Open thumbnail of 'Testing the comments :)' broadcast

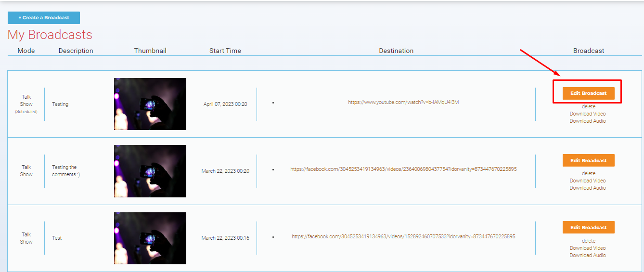click(x=150, y=171)
